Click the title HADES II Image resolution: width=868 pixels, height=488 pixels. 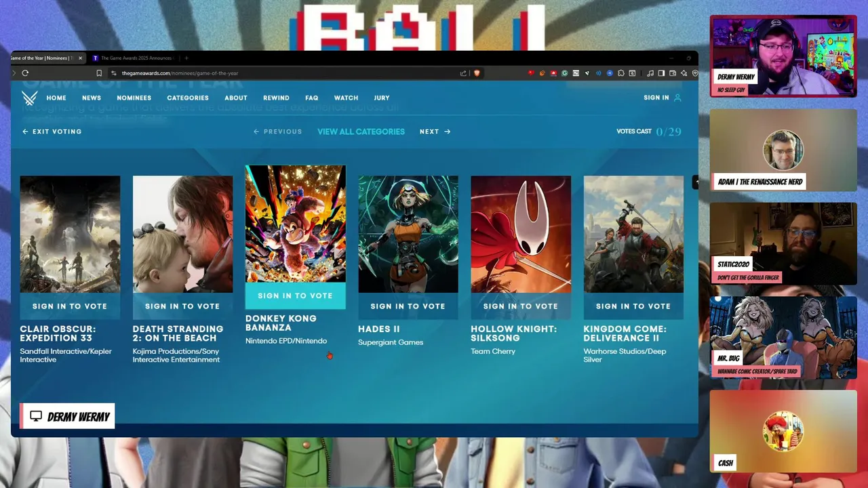tap(379, 329)
